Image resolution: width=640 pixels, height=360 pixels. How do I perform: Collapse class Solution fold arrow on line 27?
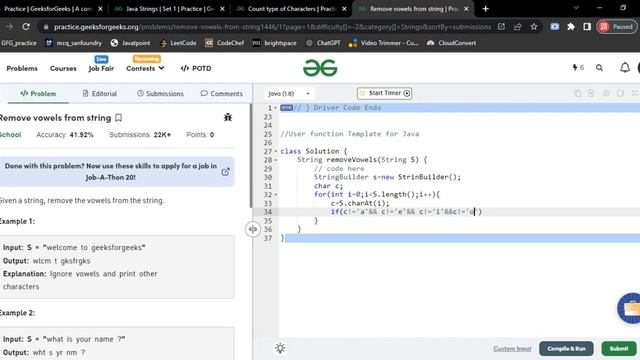[276, 151]
